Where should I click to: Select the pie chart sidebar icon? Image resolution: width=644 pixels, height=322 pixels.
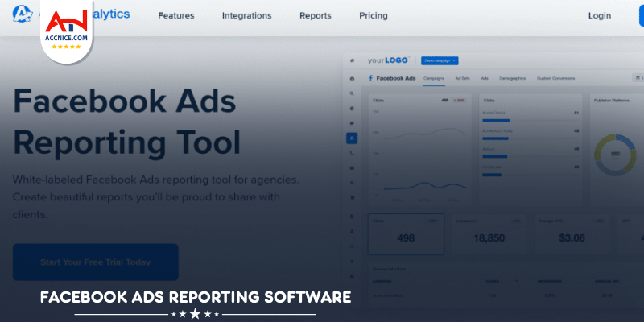(x=352, y=109)
